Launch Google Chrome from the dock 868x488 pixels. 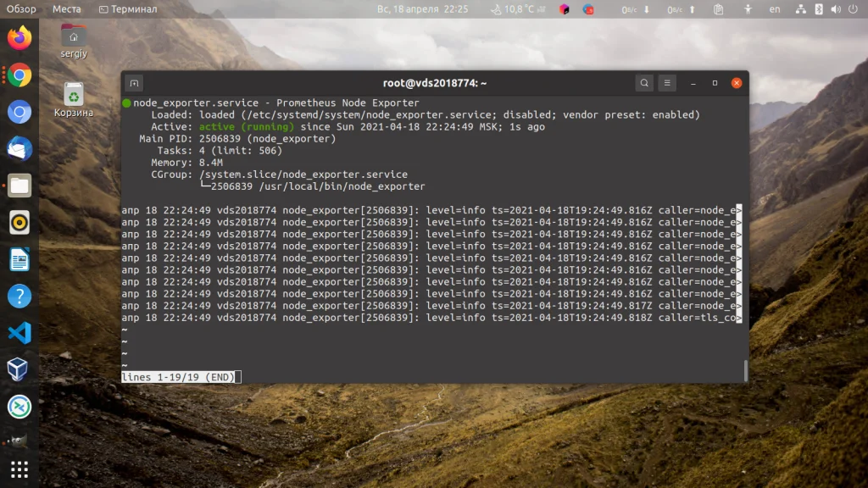[19, 75]
